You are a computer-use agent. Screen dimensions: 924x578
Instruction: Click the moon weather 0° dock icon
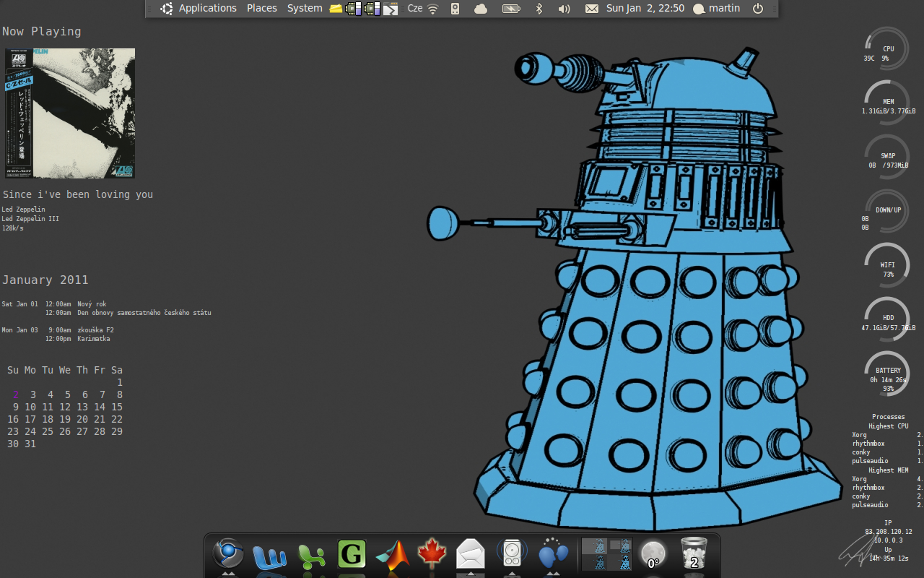coord(653,555)
